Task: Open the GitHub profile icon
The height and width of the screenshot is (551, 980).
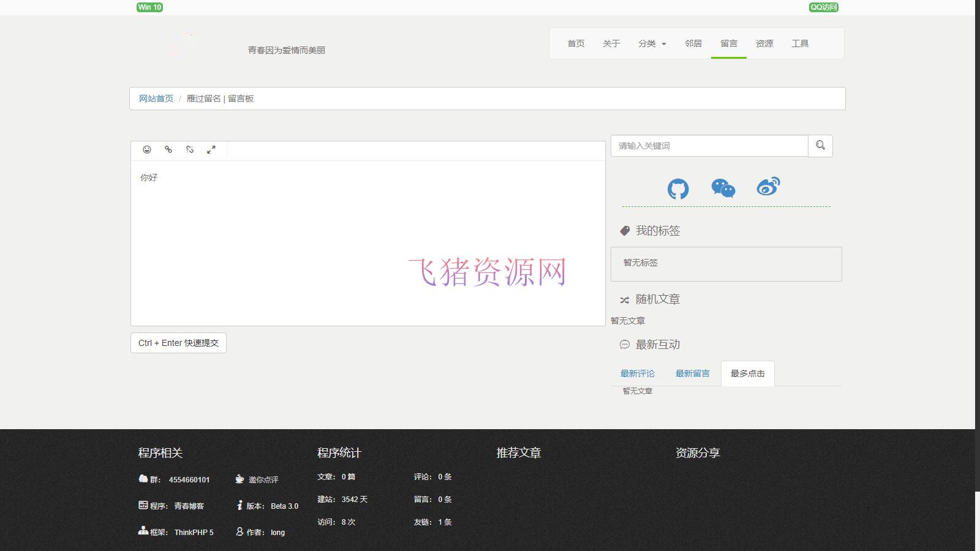Action: click(x=679, y=189)
